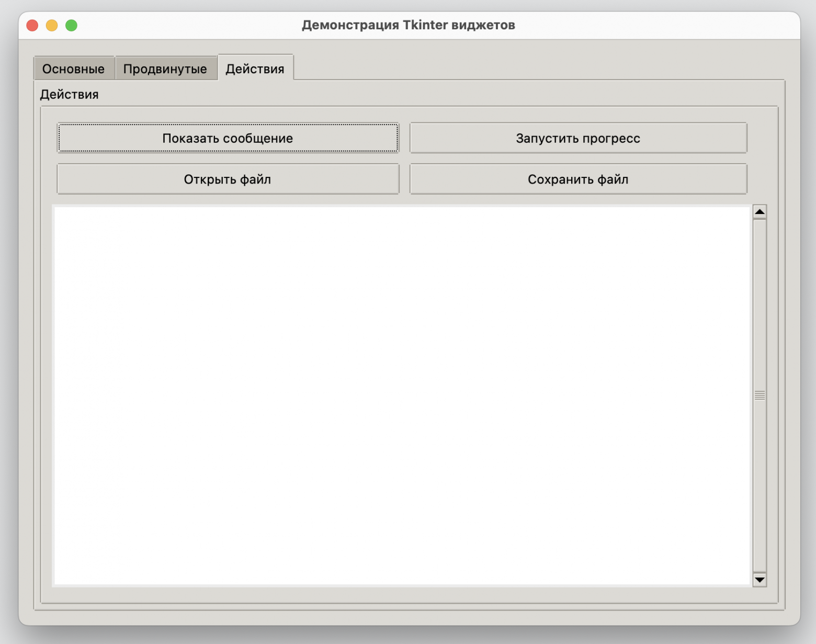The height and width of the screenshot is (644, 816).
Task: Click the scrollbar down arrow
Action: coord(758,580)
